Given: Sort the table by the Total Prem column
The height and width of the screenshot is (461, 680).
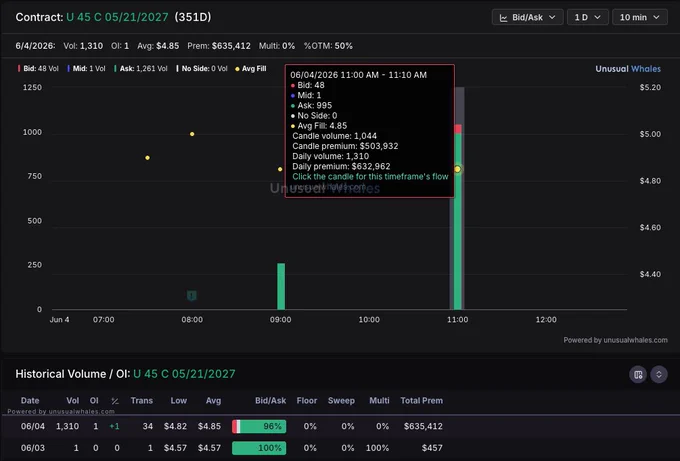Looking at the screenshot, I should (422, 401).
